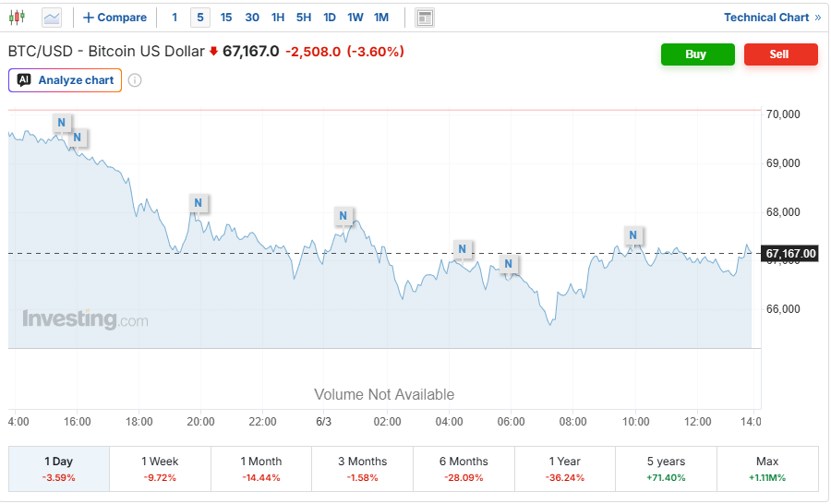Click the BTC/USD - Bitcoin US Dollar title
This screenshot has height=504, width=831.
(106, 52)
